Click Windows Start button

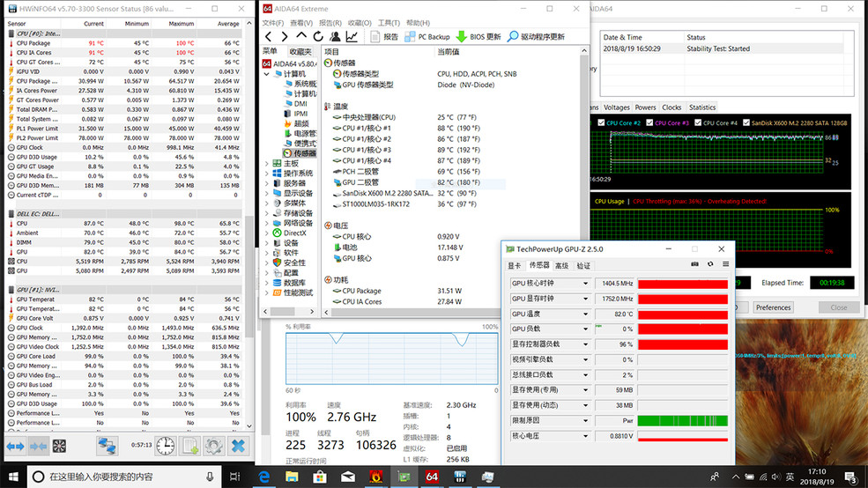13,477
